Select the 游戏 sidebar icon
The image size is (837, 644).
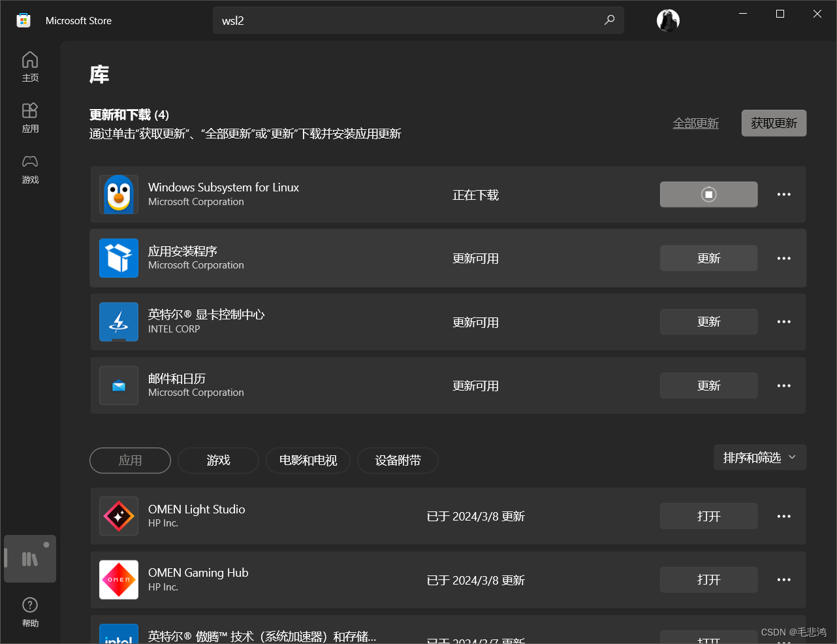pos(30,169)
